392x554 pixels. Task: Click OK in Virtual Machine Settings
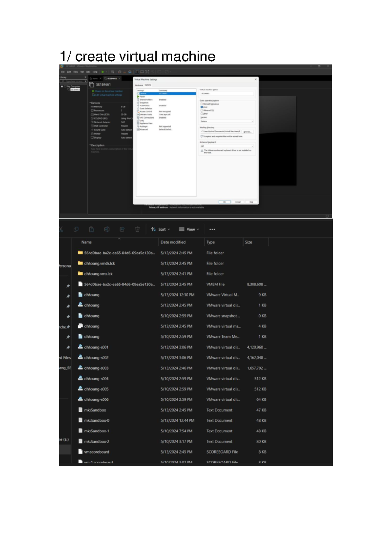(224, 202)
